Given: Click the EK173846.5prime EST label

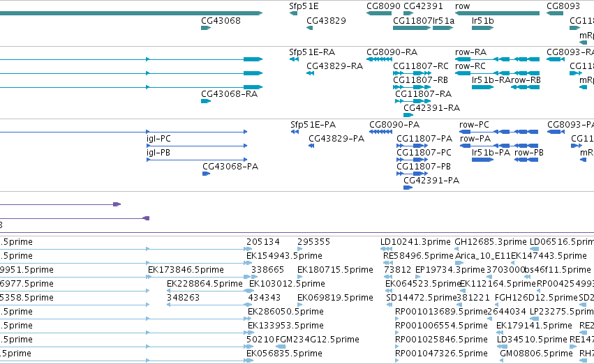Looking at the screenshot, I should (186, 270).
